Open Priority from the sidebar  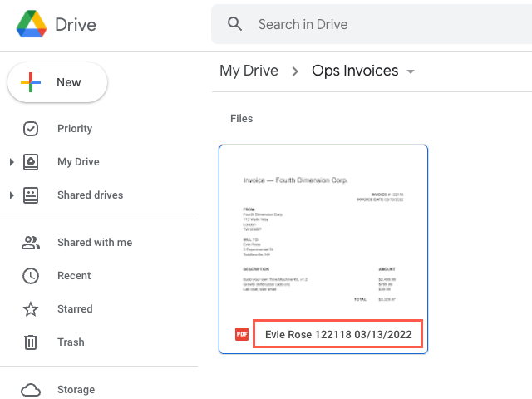coord(75,129)
